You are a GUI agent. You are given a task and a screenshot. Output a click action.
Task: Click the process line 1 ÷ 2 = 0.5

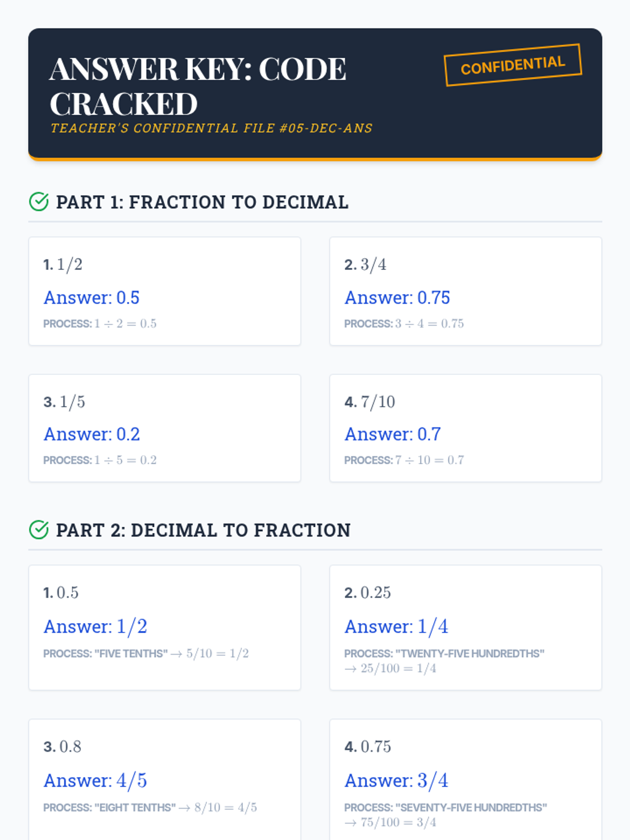[x=100, y=323]
